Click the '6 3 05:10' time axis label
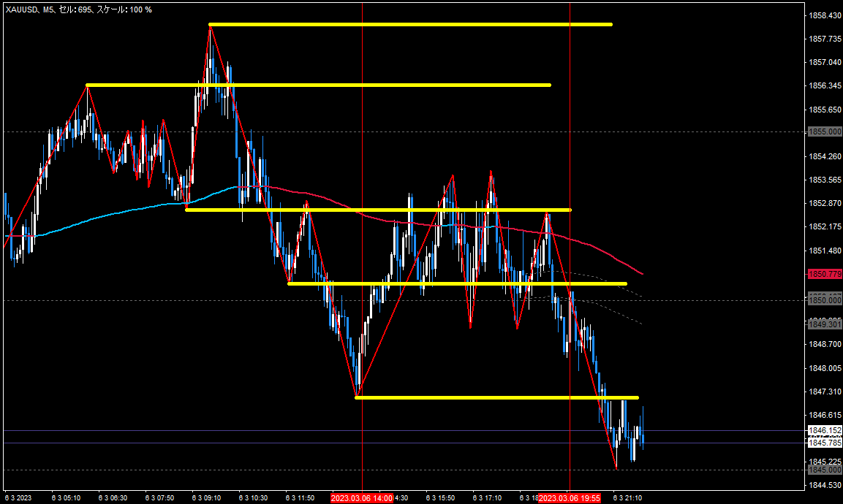Screen dimensions: 843x504 pos(66,498)
